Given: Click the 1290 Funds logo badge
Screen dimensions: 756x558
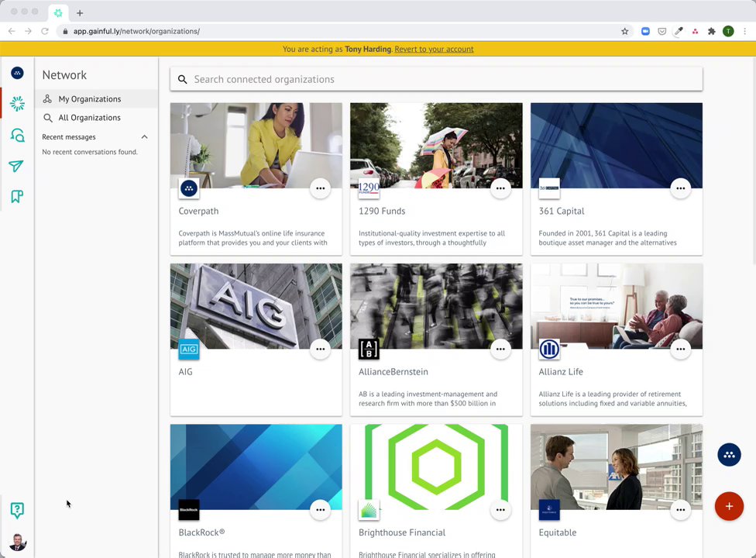Looking at the screenshot, I should click(369, 188).
